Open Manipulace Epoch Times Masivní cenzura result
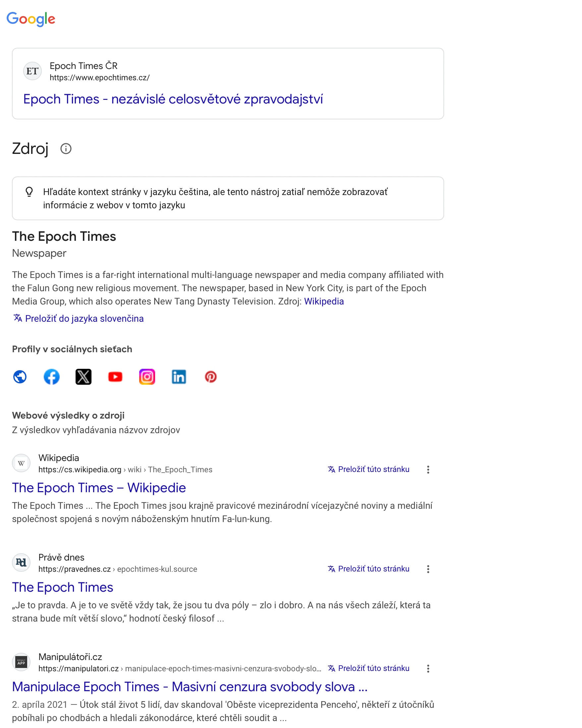The image size is (582, 728). [190, 687]
